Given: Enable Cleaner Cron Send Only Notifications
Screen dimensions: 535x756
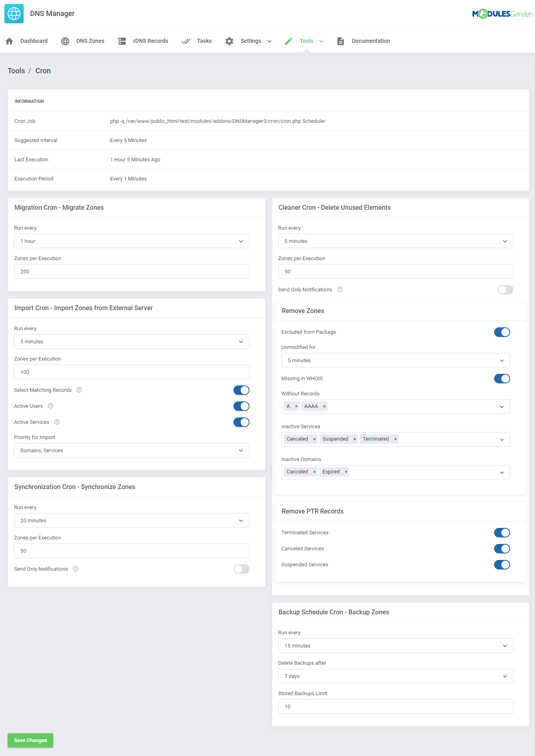Looking at the screenshot, I should pos(505,290).
